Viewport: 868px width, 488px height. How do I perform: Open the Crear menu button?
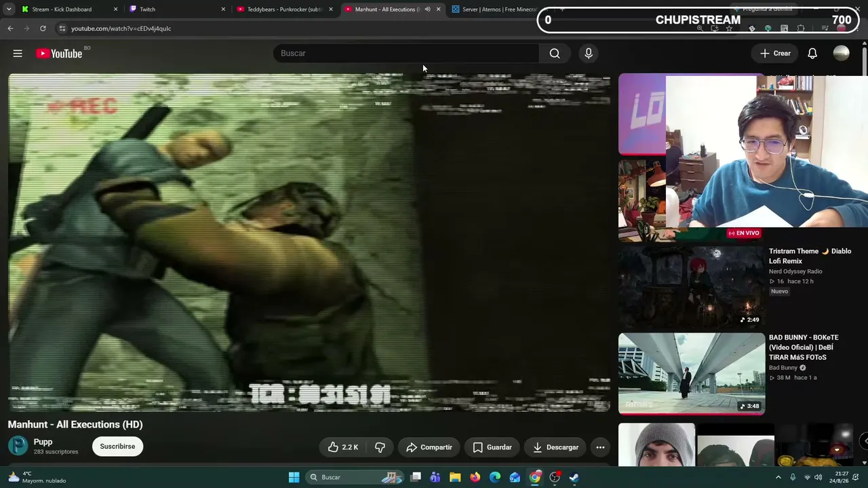775,54
